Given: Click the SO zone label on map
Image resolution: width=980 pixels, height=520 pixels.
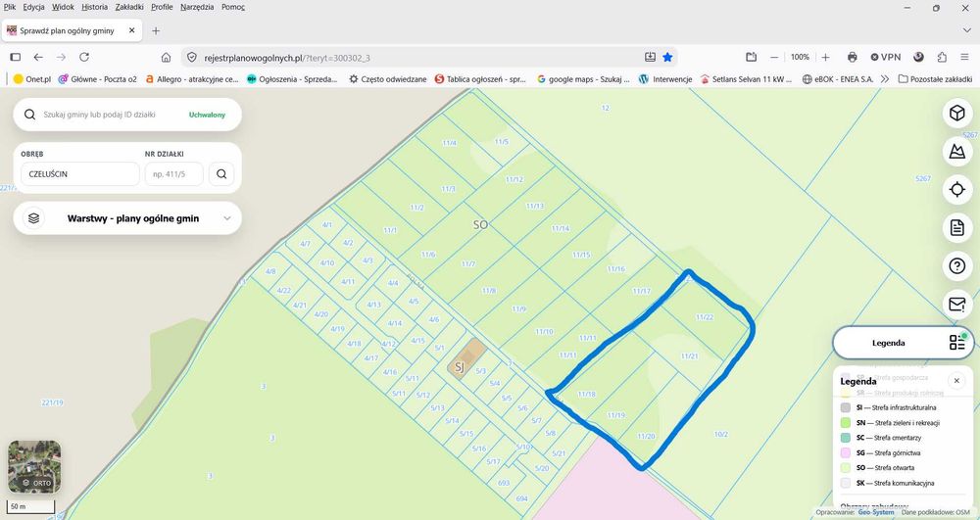Looking at the screenshot, I should 480,224.
